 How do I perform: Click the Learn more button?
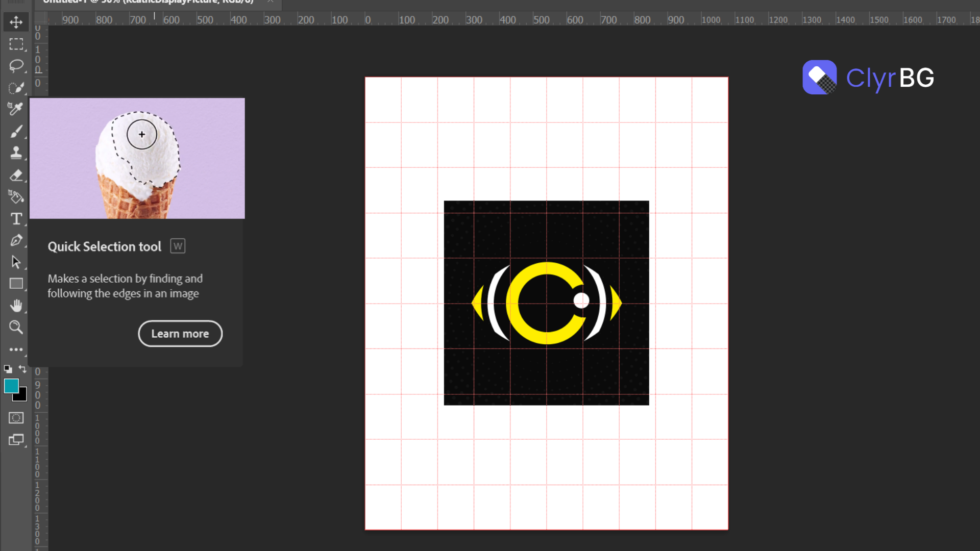point(180,334)
